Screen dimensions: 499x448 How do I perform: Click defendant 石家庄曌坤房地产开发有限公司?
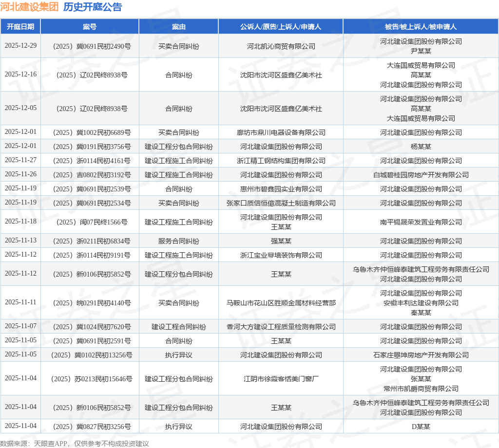[421, 355]
